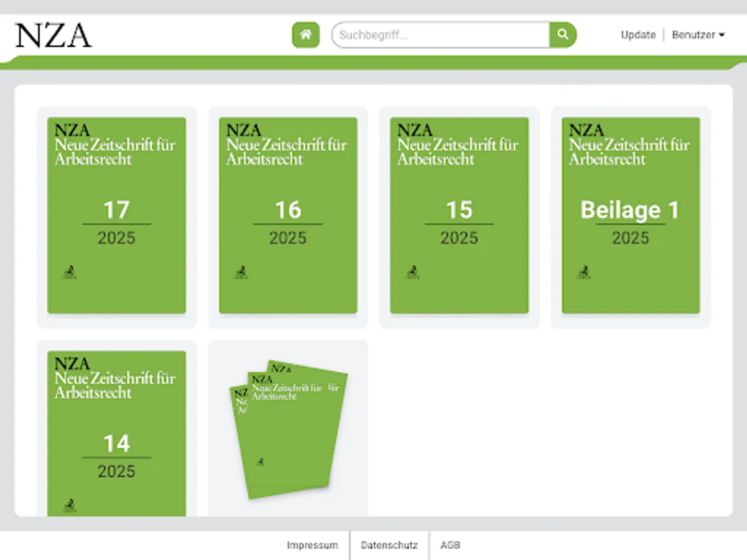
Task: View the Datenschutz privacy policy
Action: point(389,545)
